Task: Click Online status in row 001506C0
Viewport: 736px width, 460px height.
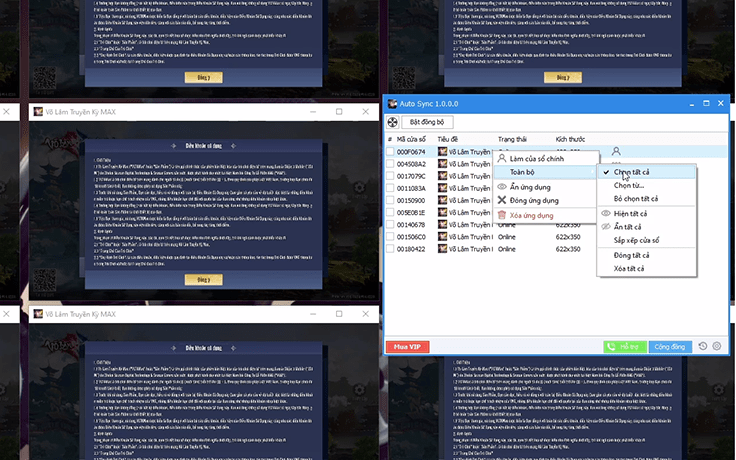Action: [506, 237]
